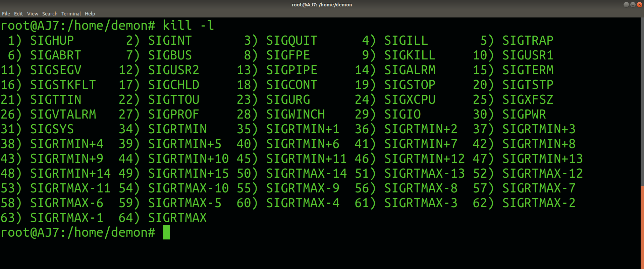Click signal 34 plain SIGRTMIN entry

click(x=177, y=129)
